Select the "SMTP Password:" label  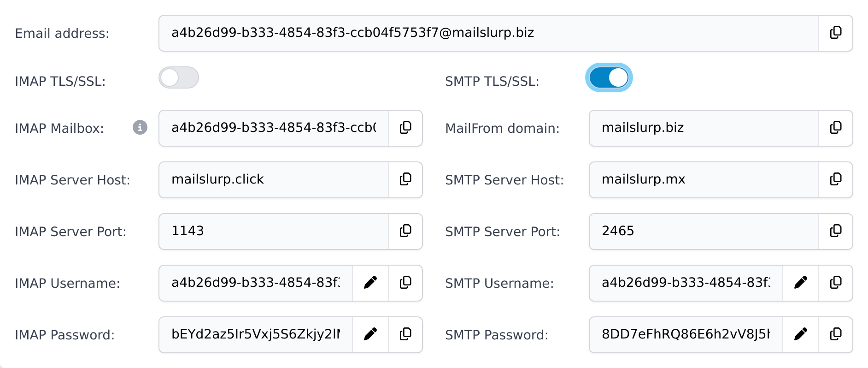[497, 335]
